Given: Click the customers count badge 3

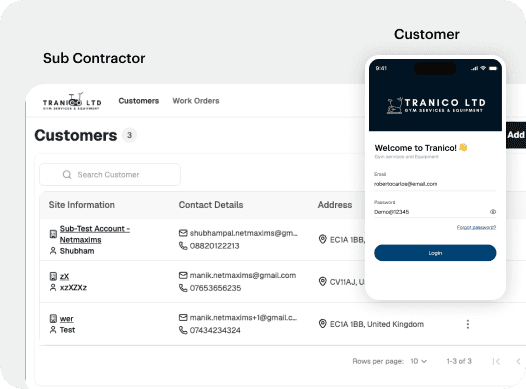Looking at the screenshot, I should pyautogui.click(x=129, y=135).
